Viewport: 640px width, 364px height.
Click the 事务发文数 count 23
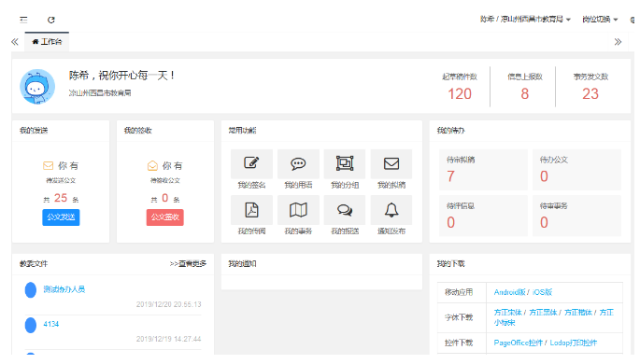point(590,94)
